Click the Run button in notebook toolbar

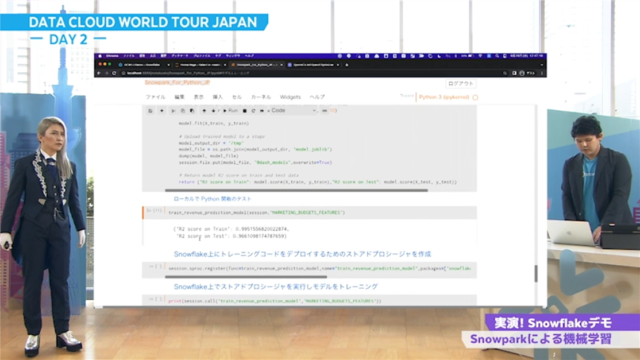pyautogui.click(x=230, y=111)
